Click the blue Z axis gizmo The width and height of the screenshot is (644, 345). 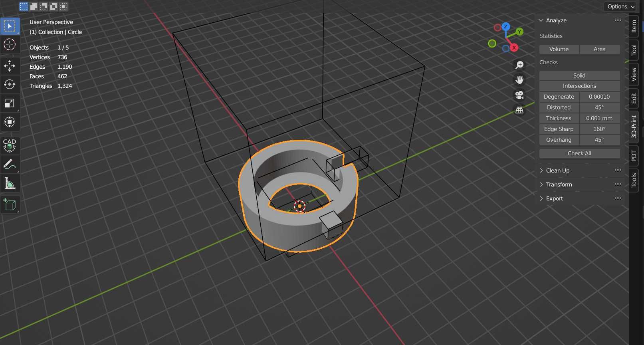point(506,27)
